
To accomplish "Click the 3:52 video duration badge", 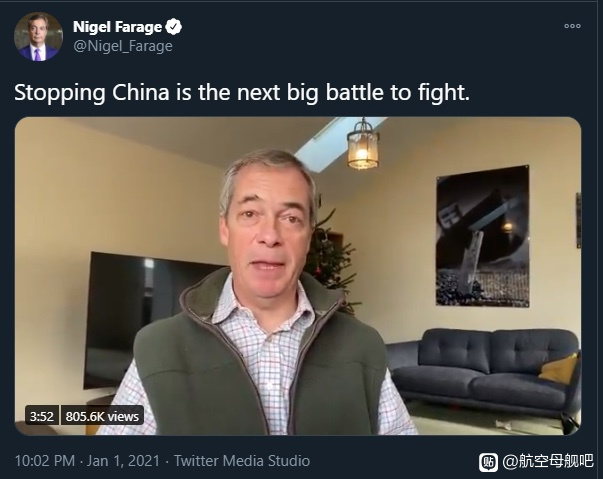I will (x=42, y=416).
